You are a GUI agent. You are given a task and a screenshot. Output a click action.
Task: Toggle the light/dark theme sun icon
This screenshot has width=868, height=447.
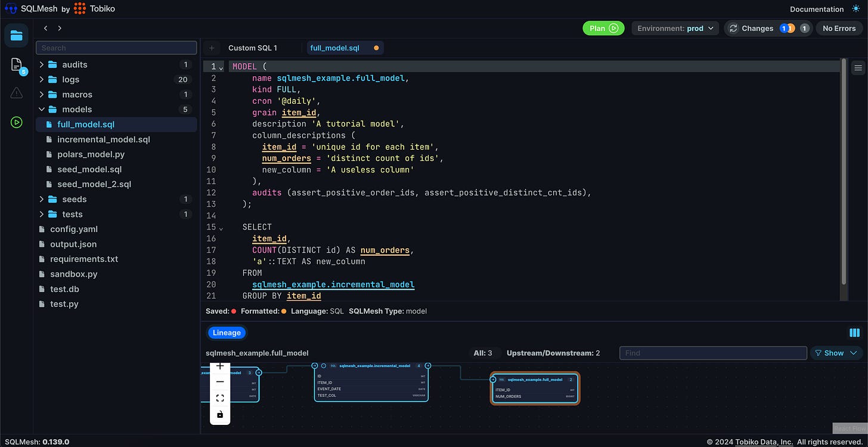pyautogui.click(x=856, y=9)
